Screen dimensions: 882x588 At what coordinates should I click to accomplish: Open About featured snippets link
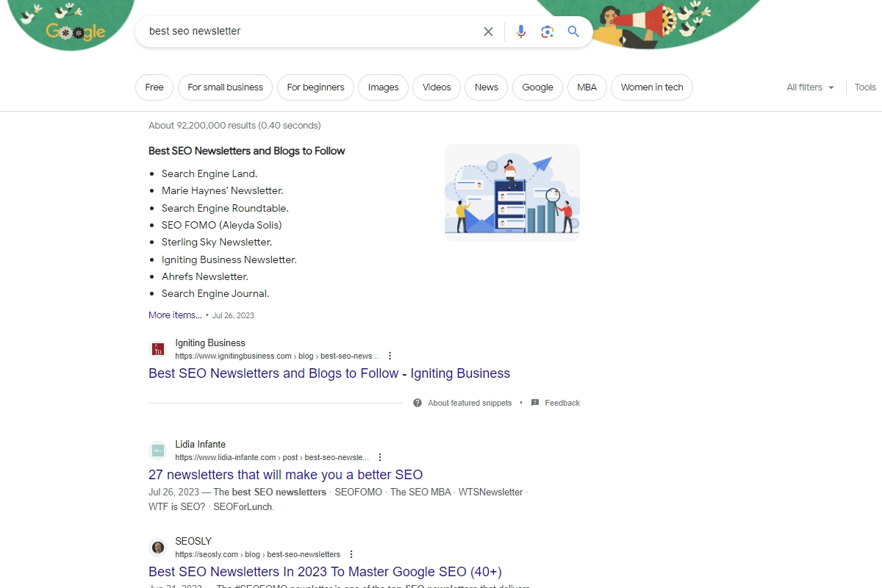[470, 403]
